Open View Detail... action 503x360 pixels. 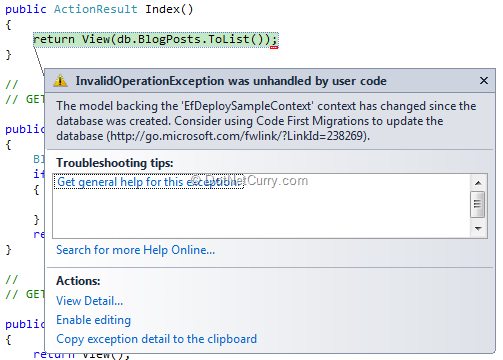(x=89, y=301)
